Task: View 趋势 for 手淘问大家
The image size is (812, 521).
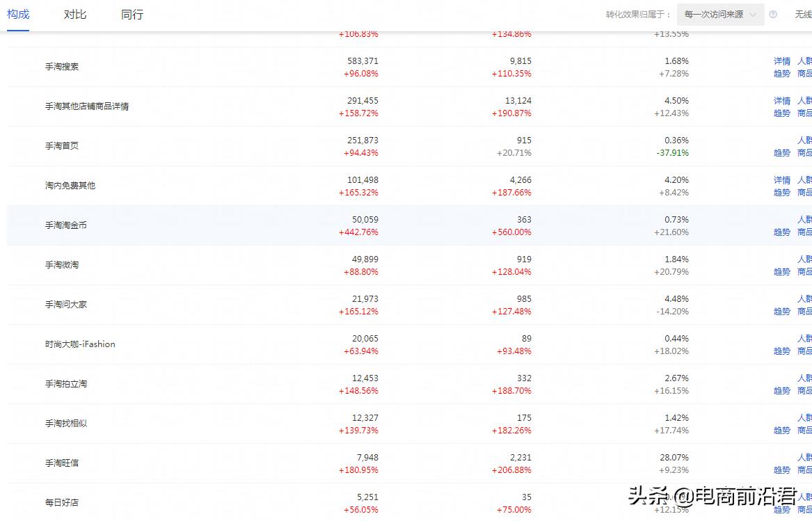Action: (x=782, y=311)
